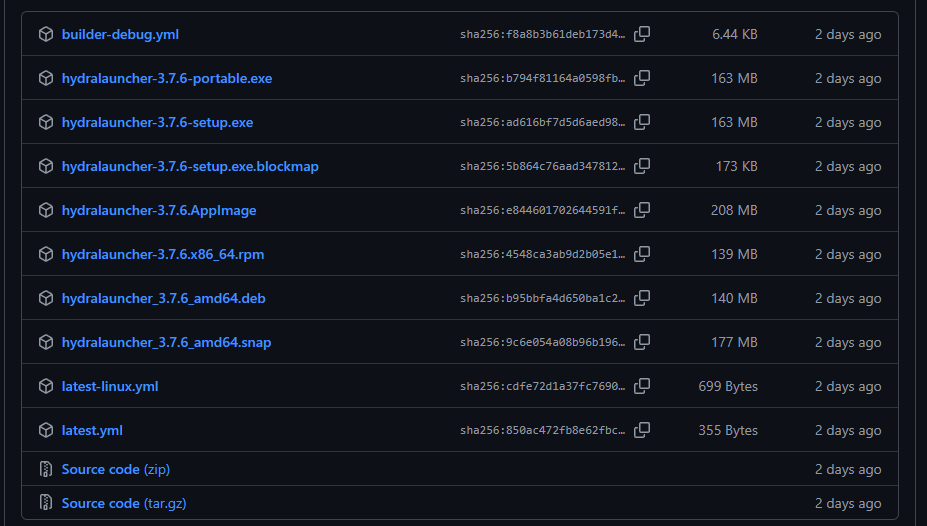The image size is (927, 526).
Task: Copy SHA256 hash for latest-linux.yml
Action: click(x=642, y=386)
